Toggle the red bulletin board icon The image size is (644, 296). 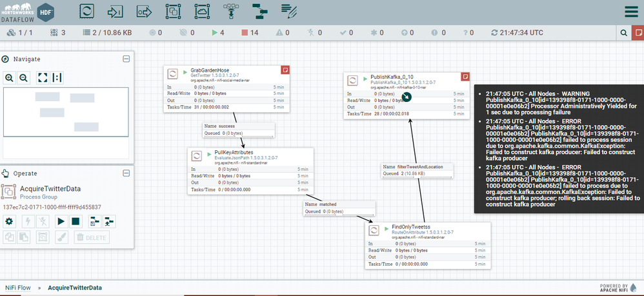click(638, 32)
